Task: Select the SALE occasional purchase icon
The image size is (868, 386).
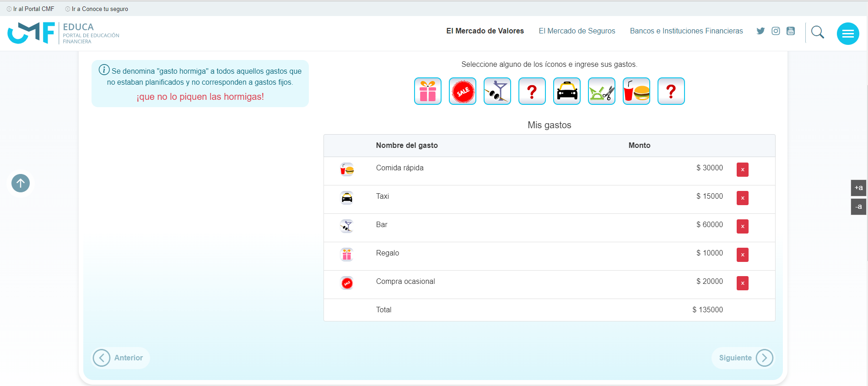Action: pos(462,91)
